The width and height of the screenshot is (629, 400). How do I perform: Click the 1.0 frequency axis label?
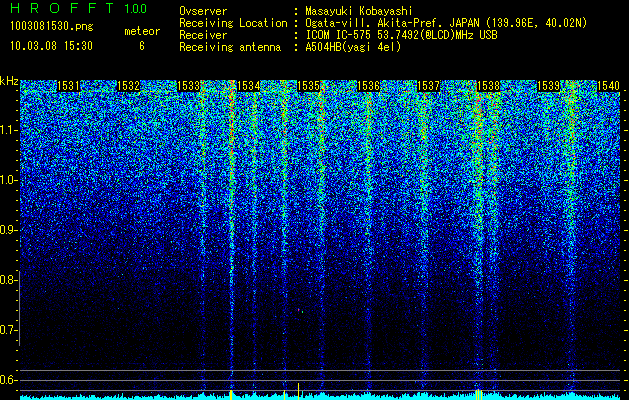point(9,181)
